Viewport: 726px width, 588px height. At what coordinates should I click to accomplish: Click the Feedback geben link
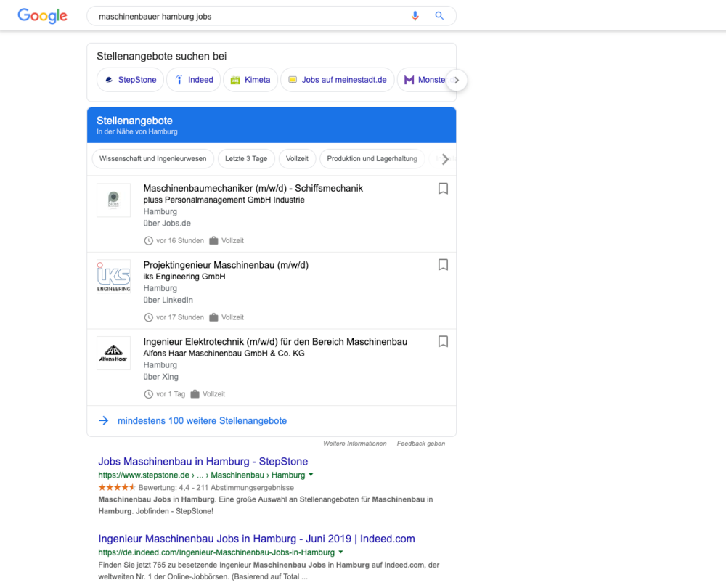pyautogui.click(x=420, y=443)
